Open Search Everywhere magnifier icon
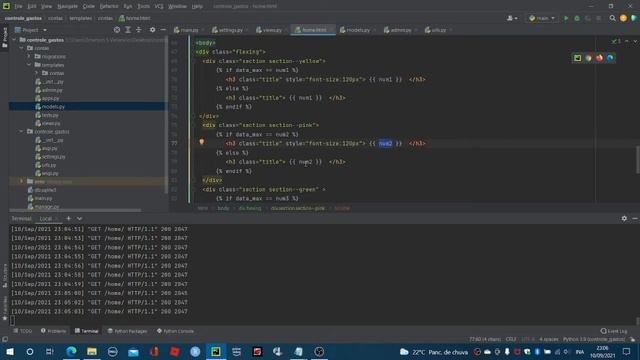The image size is (640, 360). (612, 18)
